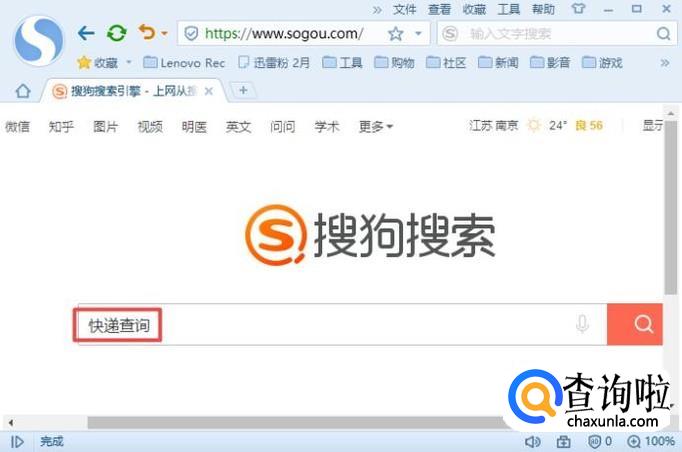Expand the address bar dropdown arrow
This screenshot has width=682, height=452.
click(x=418, y=33)
